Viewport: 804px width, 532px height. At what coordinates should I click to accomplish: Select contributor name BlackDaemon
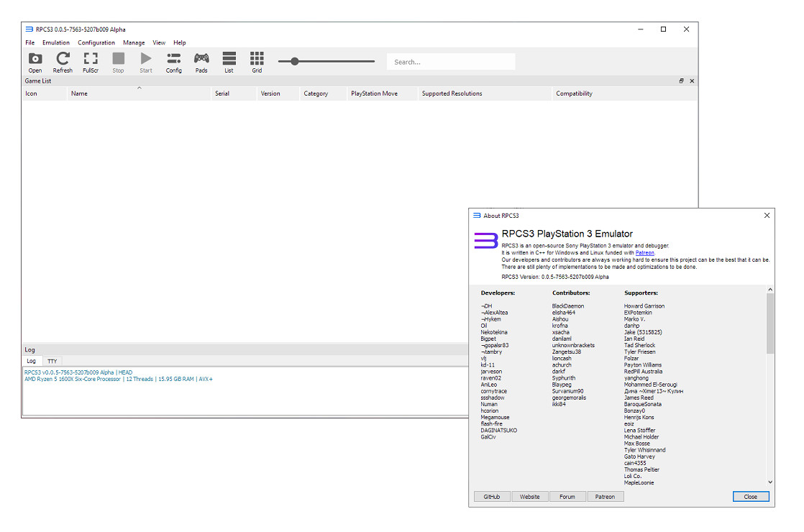click(567, 306)
